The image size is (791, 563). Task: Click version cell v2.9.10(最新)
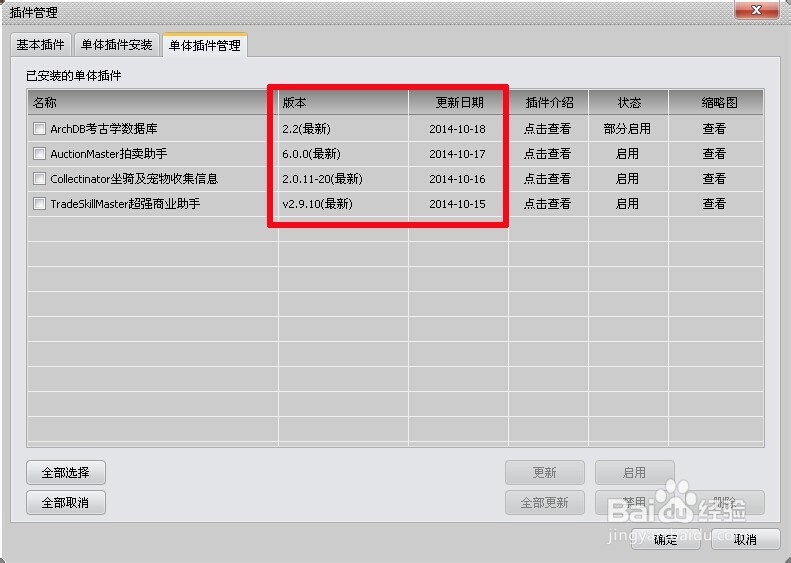[317, 204]
